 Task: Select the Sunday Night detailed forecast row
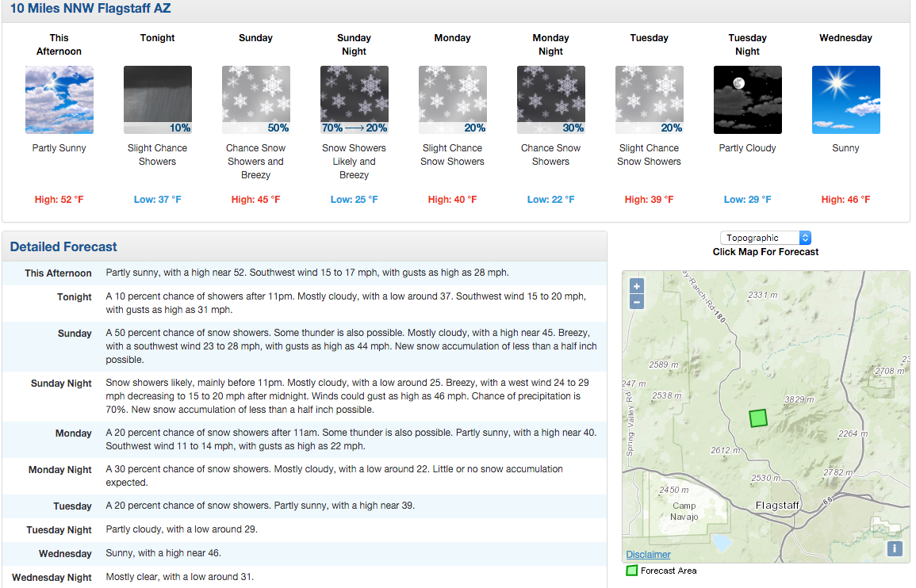pyautogui.click(x=305, y=396)
